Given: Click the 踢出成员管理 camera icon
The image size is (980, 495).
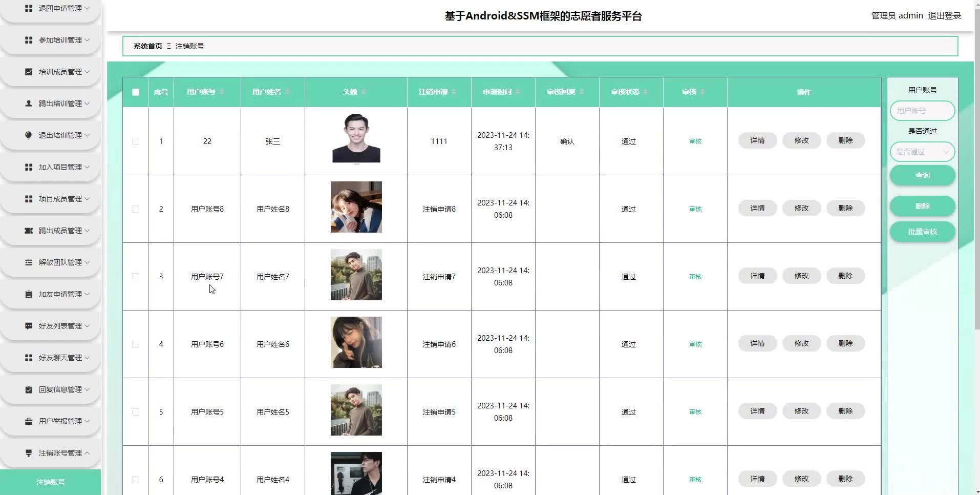Looking at the screenshot, I should click(29, 231).
